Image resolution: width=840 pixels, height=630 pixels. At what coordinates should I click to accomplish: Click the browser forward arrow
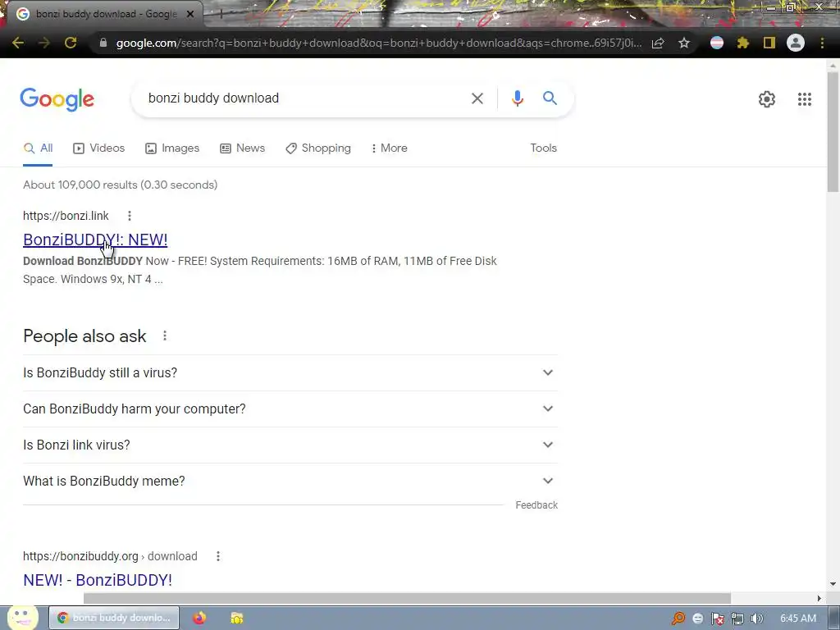[x=44, y=43]
